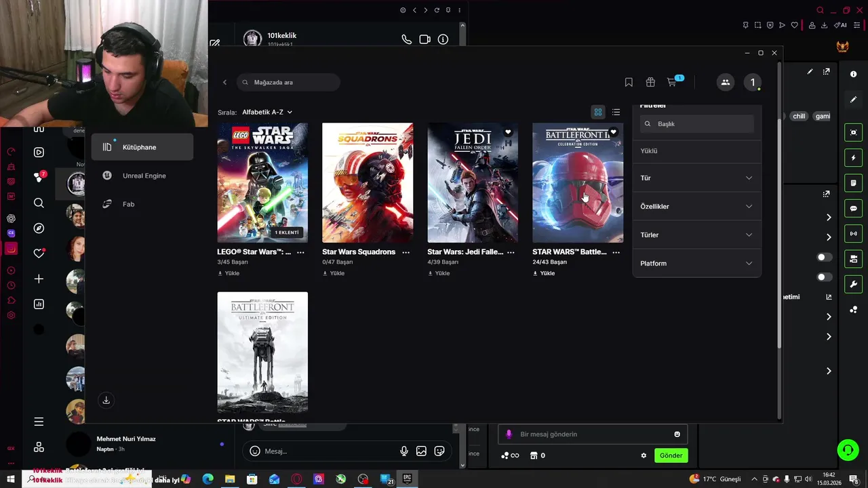The width and height of the screenshot is (868, 488).
Task: Toggle the upper switch in stream panel
Action: (824, 258)
